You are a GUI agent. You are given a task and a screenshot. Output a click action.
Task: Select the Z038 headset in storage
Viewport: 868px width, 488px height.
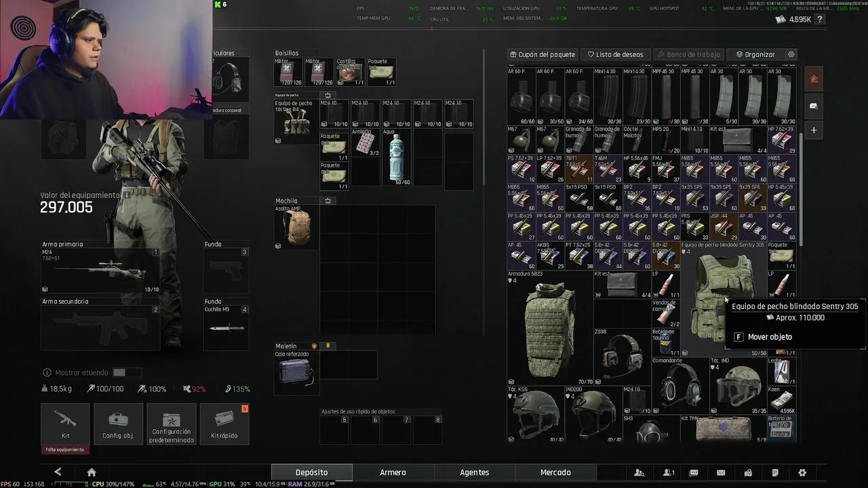(622, 357)
